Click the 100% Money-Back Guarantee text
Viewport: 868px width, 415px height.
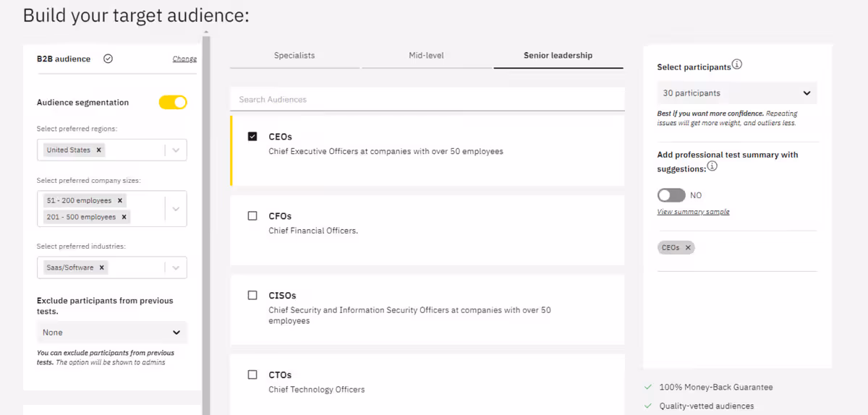point(716,388)
